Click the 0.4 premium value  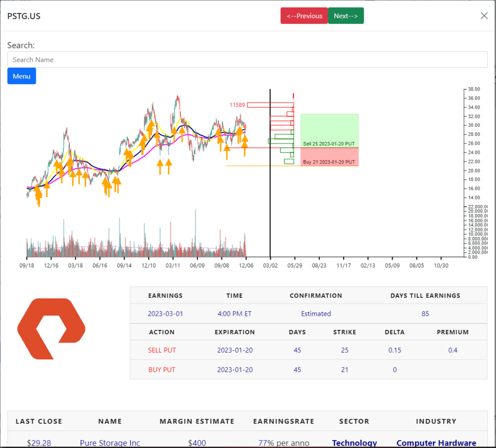tap(453, 350)
